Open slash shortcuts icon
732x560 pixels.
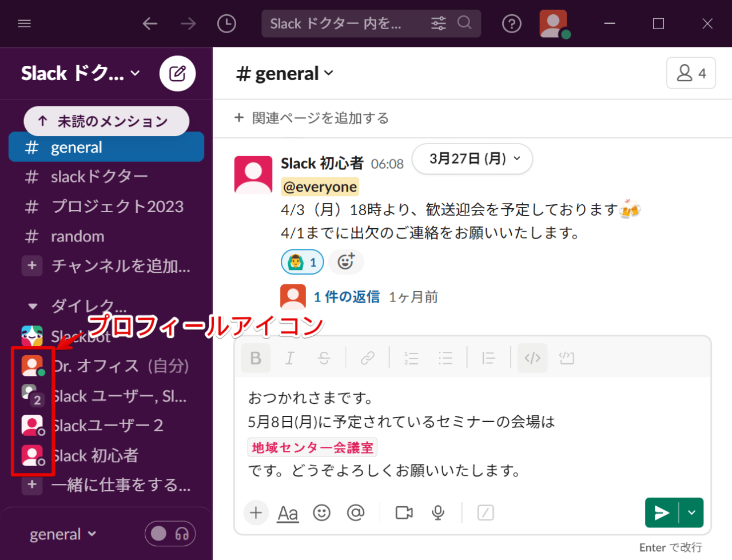coord(486,513)
